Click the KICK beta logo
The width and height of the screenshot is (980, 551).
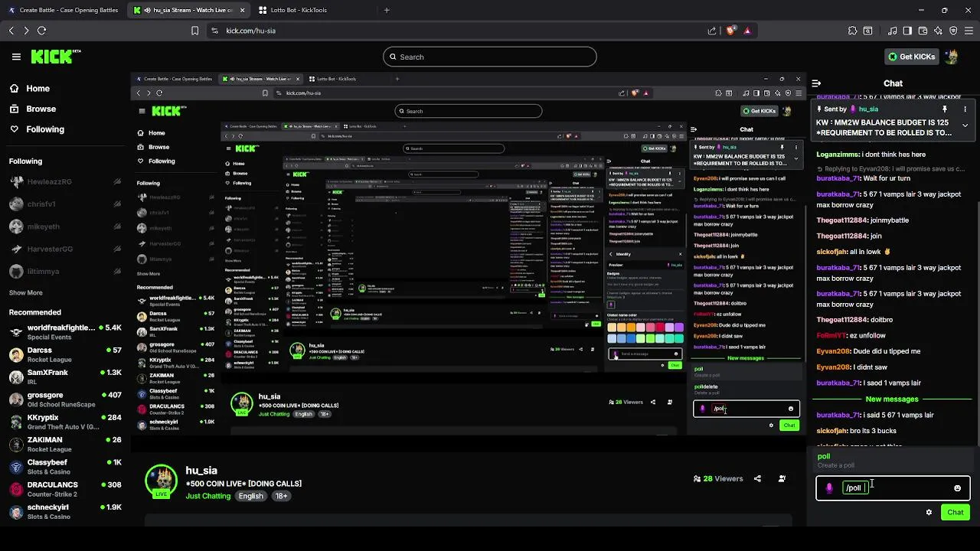[56, 57]
